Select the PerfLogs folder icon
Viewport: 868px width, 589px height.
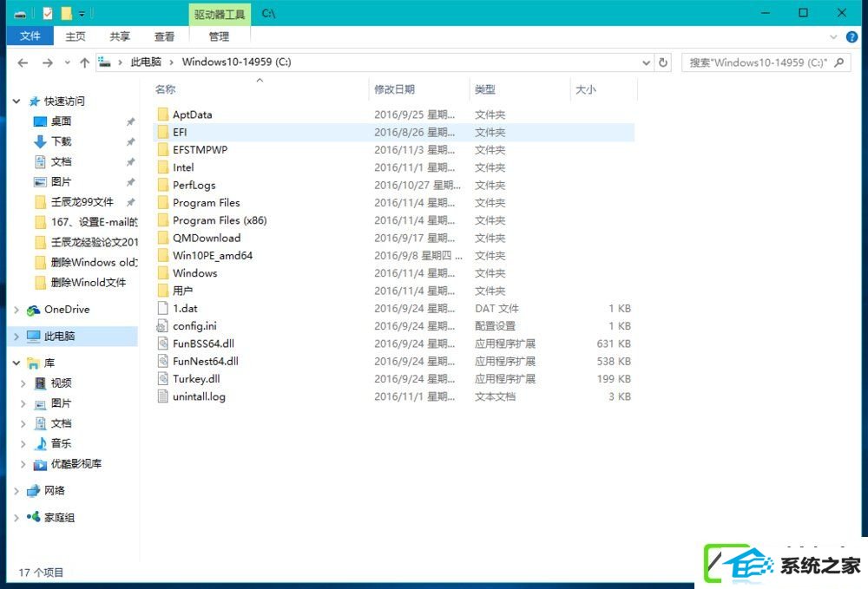click(x=163, y=186)
